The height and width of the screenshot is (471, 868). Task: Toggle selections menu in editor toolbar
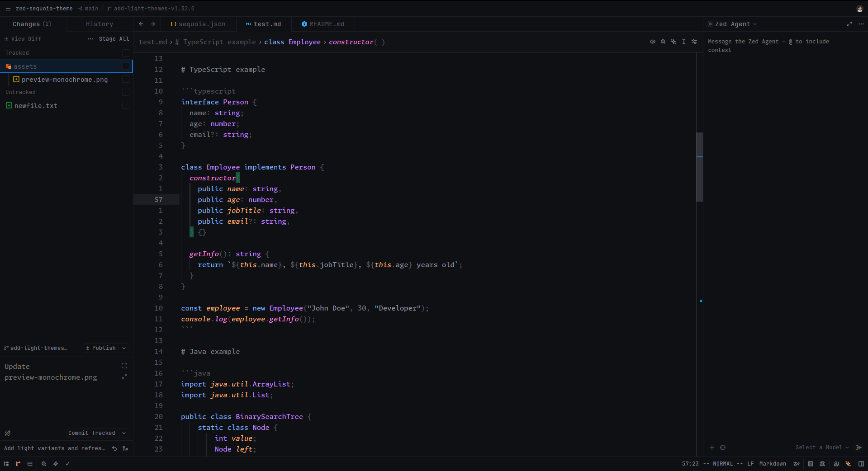click(684, 42)
